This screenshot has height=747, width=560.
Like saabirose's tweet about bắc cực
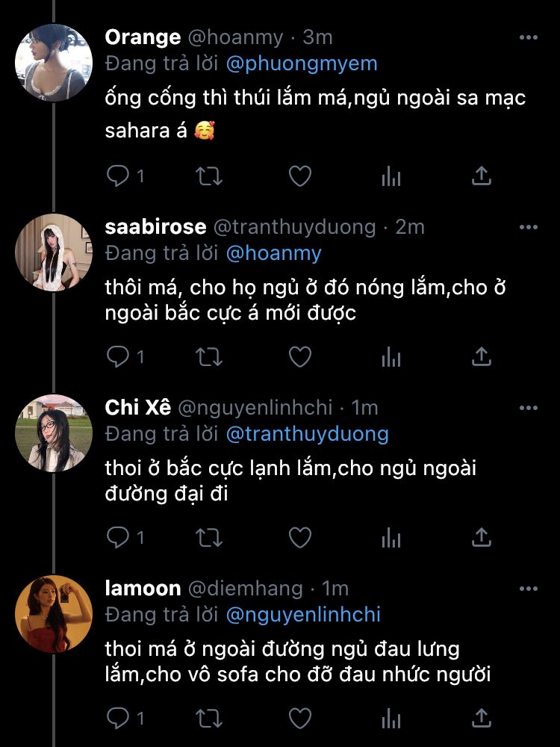[x=299, y=358]
